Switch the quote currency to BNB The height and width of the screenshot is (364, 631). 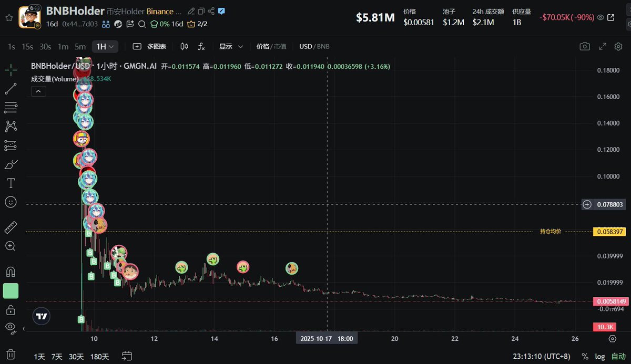coord(323,47)
